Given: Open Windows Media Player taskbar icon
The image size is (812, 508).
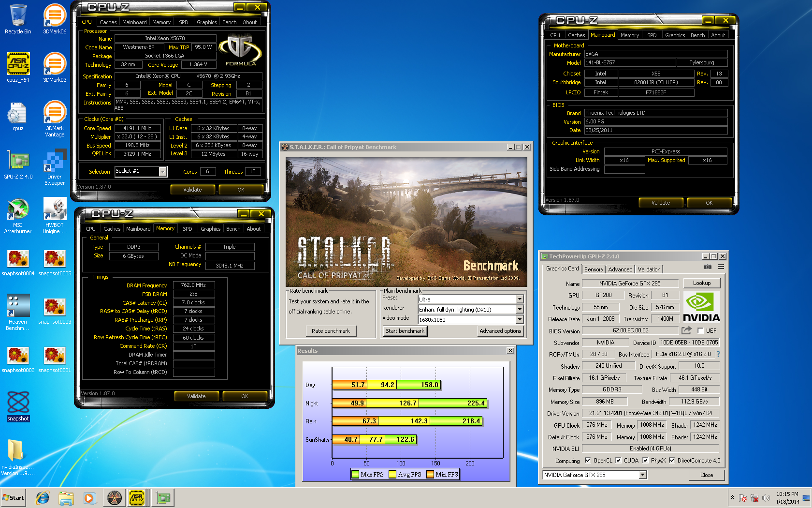Looking at the screenshot, I should 89,498.
